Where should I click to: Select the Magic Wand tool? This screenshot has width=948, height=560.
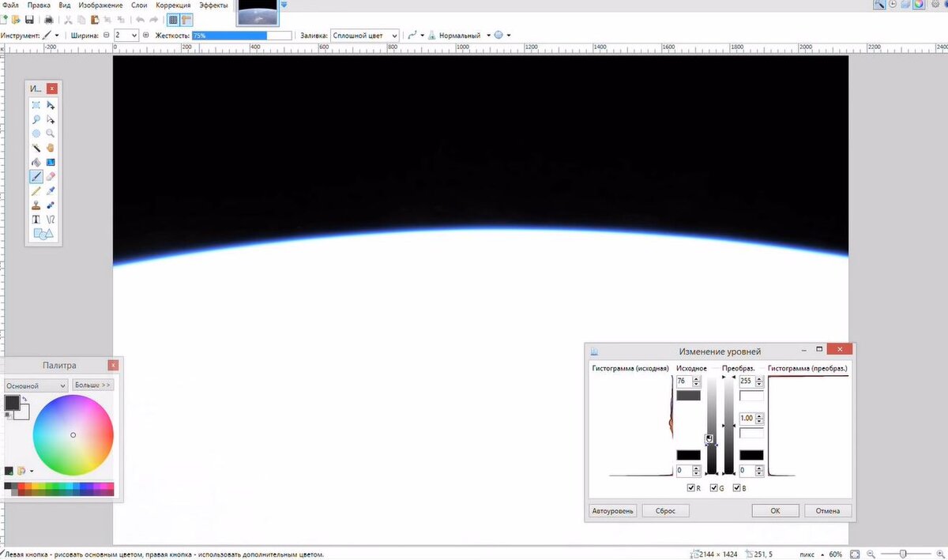[36, 148]
